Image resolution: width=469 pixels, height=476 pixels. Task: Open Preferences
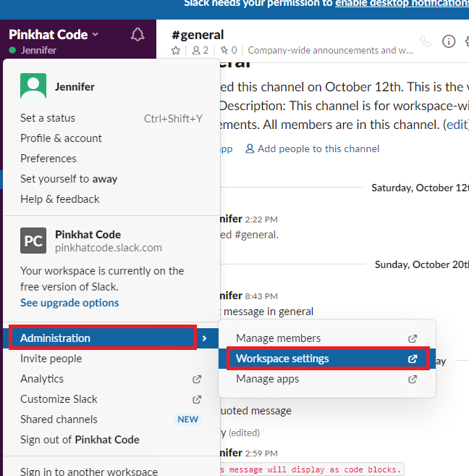click(x=111, y=159)
